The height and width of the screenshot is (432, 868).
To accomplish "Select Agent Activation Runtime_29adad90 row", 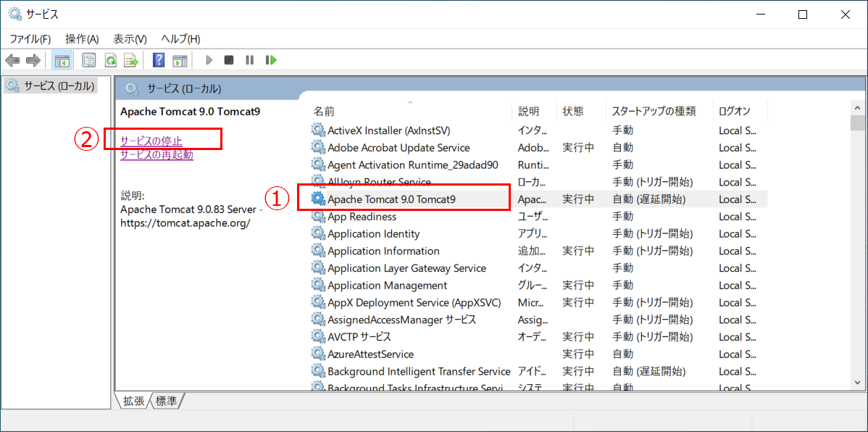I will click(538, 165).
